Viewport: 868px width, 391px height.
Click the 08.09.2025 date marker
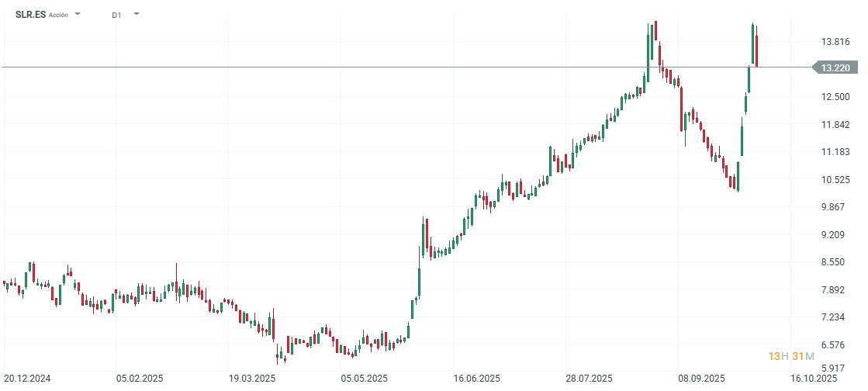tap(699, 379)
